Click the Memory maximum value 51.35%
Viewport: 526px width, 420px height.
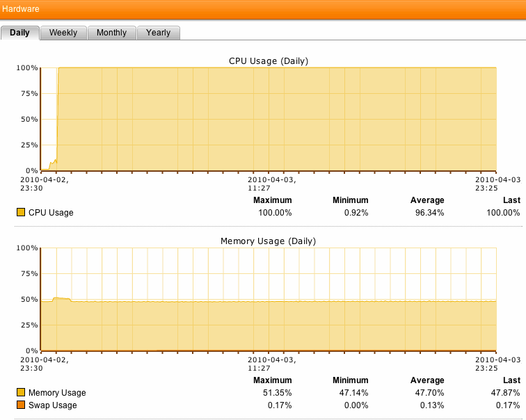[276, 393]
